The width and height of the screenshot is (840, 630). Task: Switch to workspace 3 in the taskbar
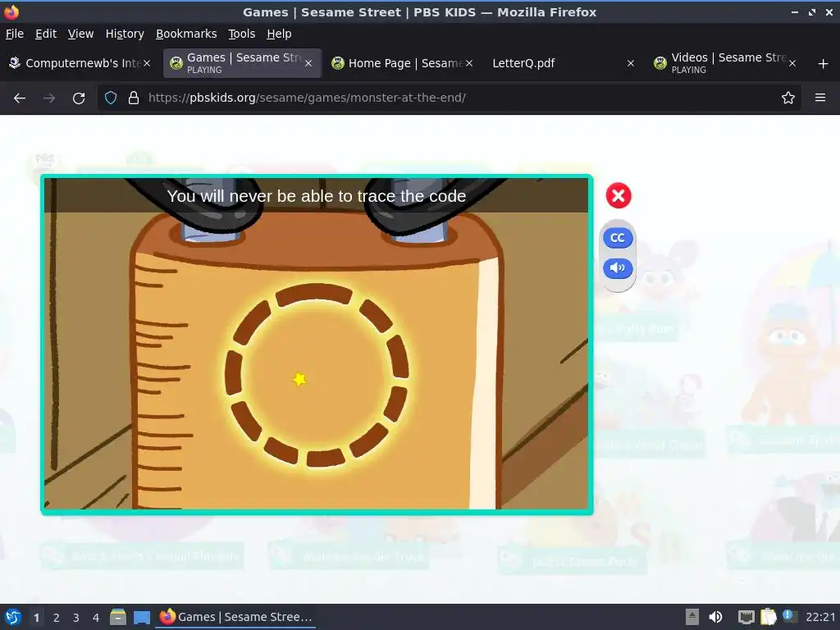click(x=76, y=618)
